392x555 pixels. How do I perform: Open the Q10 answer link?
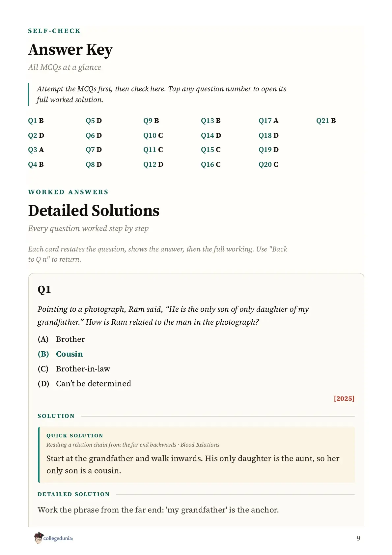[153, 135]
